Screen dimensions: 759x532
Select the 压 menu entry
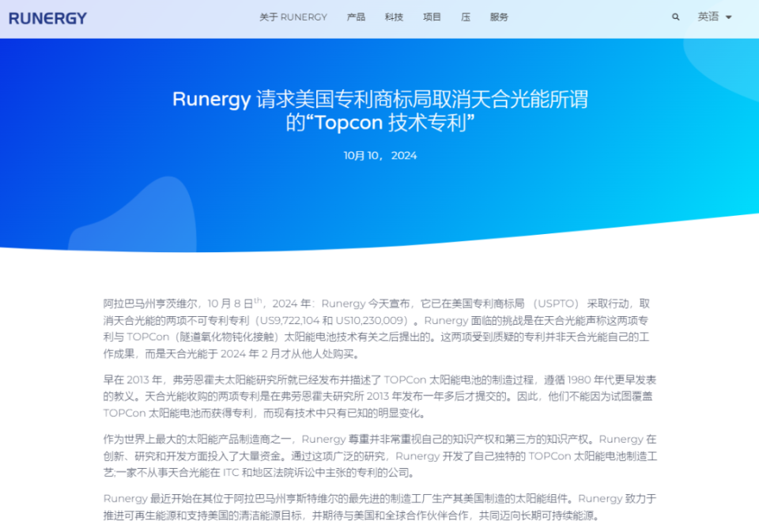466,17
